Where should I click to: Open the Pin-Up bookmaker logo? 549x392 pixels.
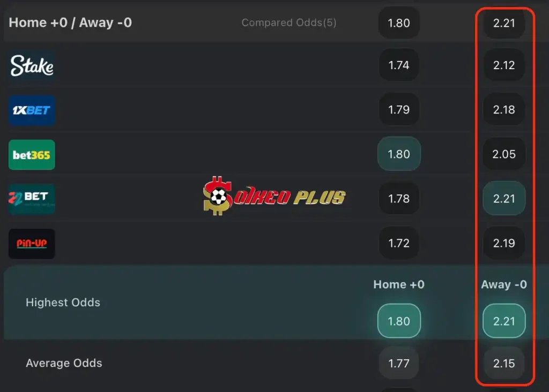coord(32,244)
